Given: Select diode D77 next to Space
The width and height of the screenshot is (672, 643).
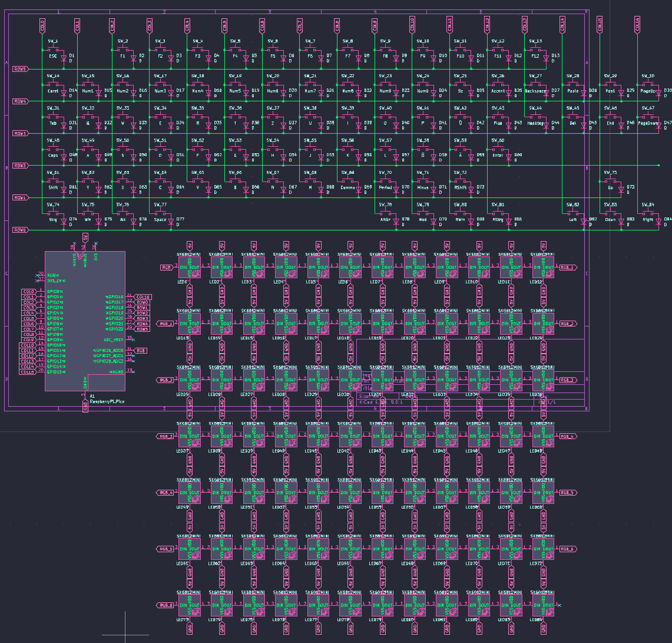Looking at the screenshot, I should pos(171,222).
